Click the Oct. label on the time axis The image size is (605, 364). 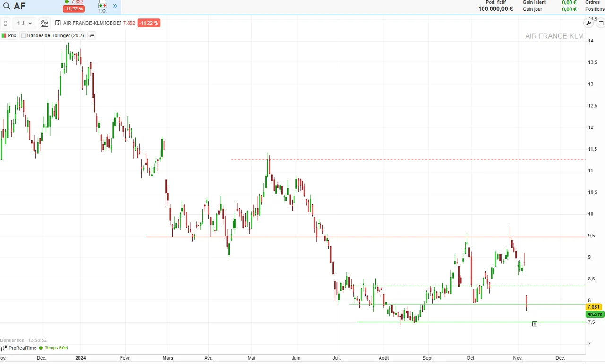tap(471, 358)
